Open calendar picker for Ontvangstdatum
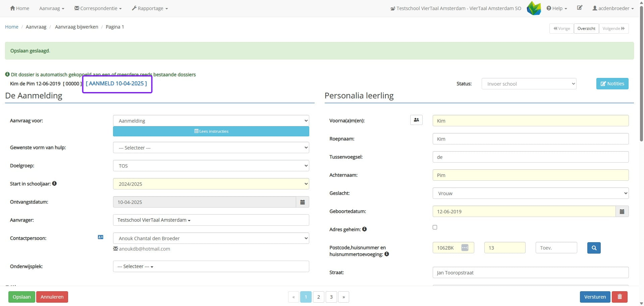644x306 pixels. (303, 202)
